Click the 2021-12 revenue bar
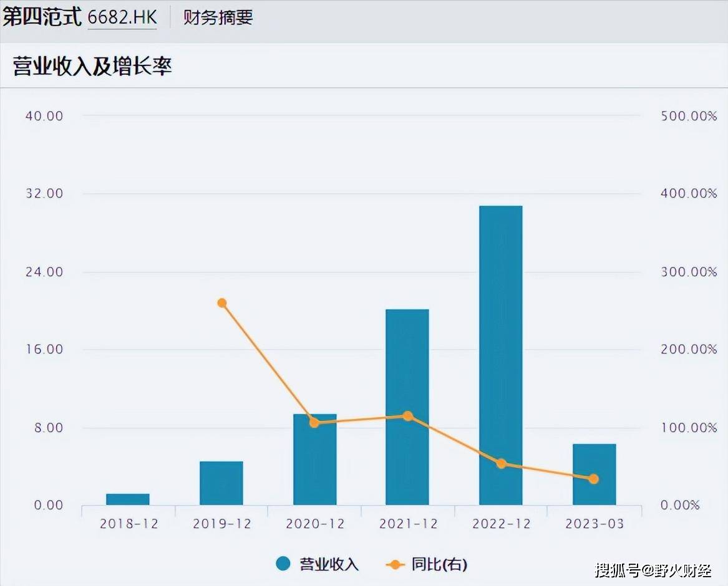Image resolution: width=728 pixels, height=586 pixels. tap(407, 406)
